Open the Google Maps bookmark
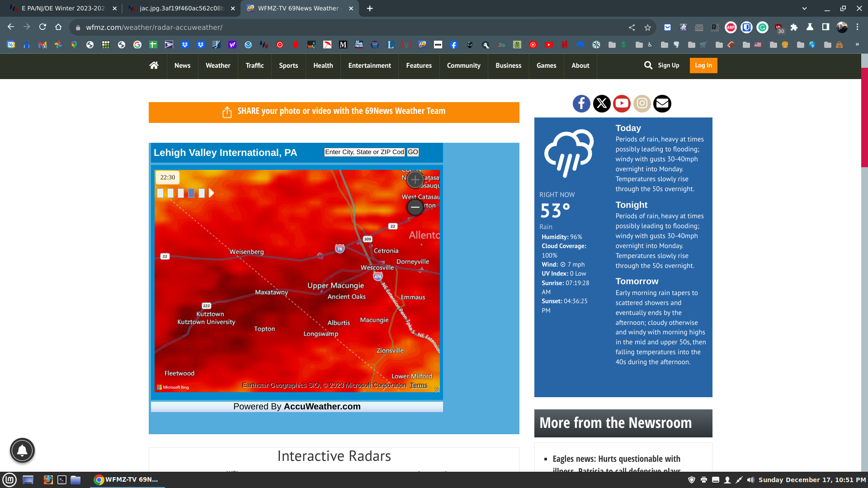 [x=74, y=45]
